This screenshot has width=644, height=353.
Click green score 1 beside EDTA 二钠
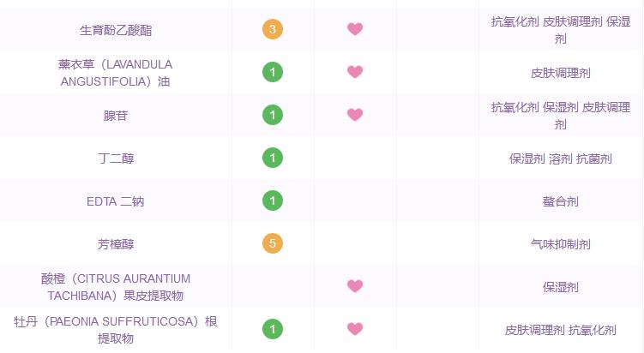coord(273,200)
